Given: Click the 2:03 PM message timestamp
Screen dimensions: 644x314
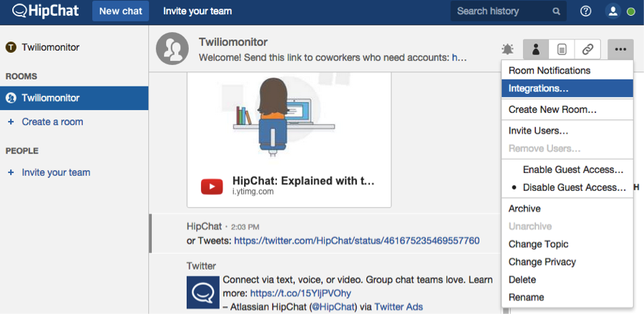Looking at the screenshot, I should (x=245, y=227).
